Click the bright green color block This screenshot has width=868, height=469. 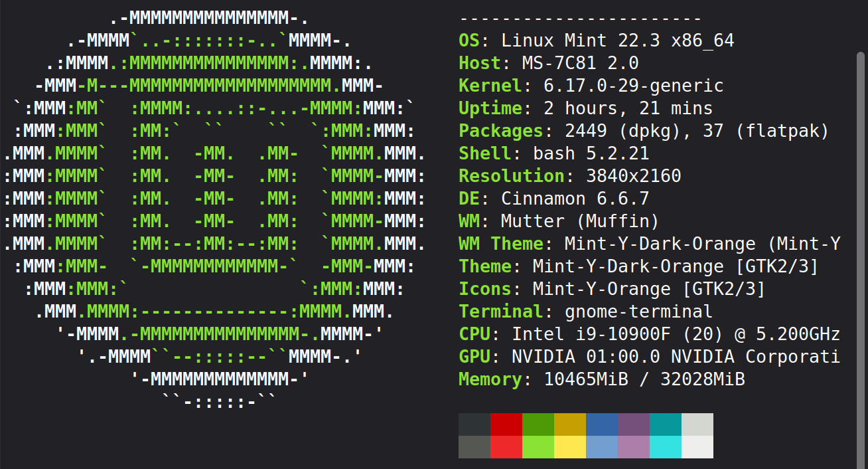[538, 447]
